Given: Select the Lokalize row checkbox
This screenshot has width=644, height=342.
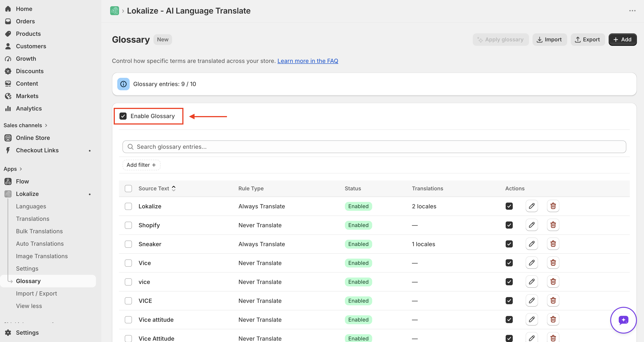Looking at the screenshot, I should pos(128,206).
